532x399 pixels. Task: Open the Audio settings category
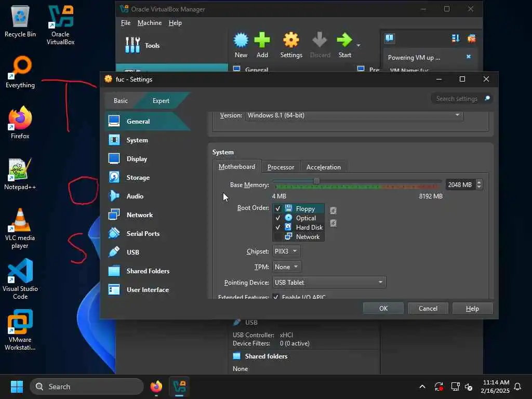(x=147, y=196)
